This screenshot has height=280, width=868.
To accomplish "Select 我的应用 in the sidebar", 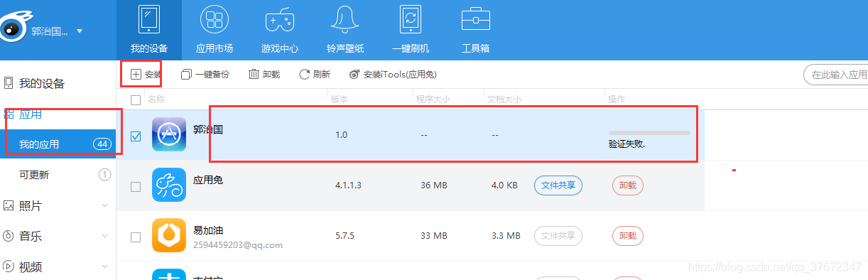I will click(58, 144).
